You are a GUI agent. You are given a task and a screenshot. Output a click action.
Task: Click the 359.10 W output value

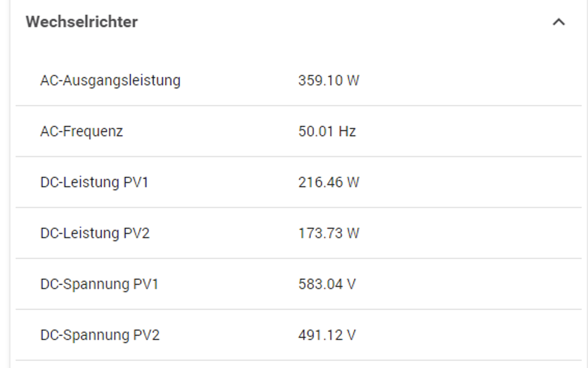[x=328, y=80]
